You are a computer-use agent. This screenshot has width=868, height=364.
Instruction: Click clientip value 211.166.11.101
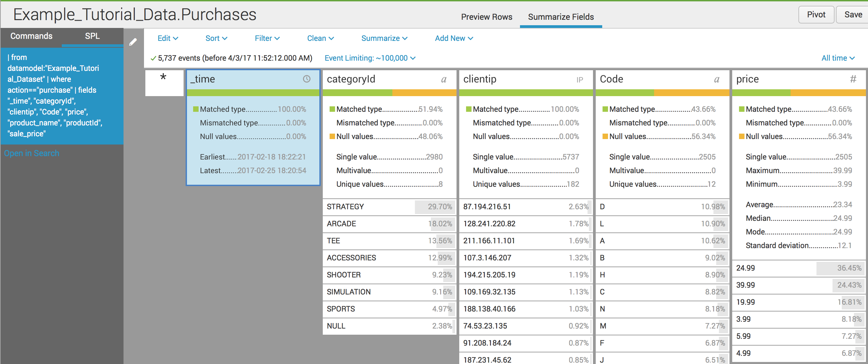[x=526, y=241]
